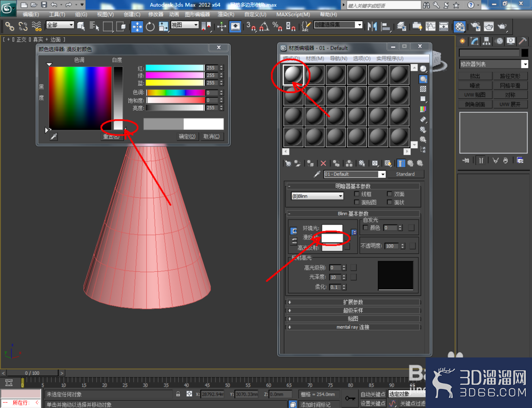Click the UVW 贴图 modifier button

[x=475, y=95]
